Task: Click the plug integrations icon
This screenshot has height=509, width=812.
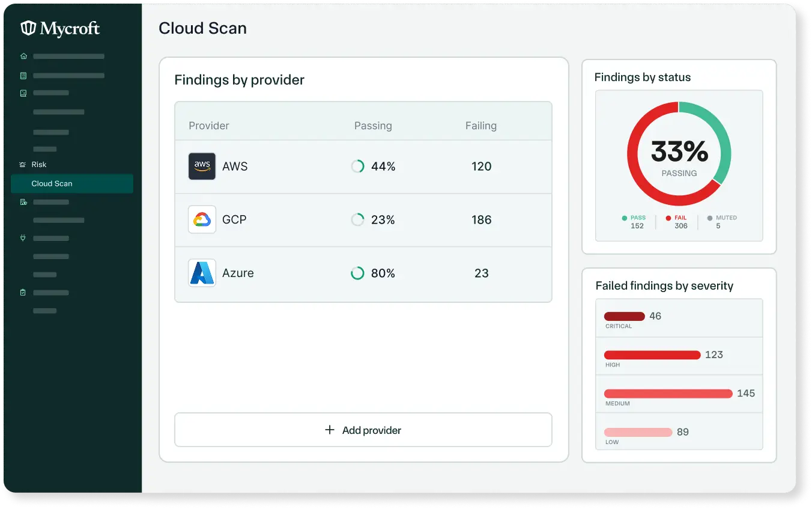Action: 23,238
